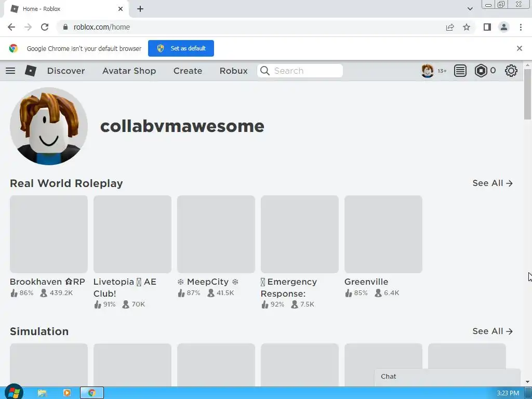The height and width of the screenshot is (399, 532).
Task: Open the Chrome profile icon
Action: (504, 27)
